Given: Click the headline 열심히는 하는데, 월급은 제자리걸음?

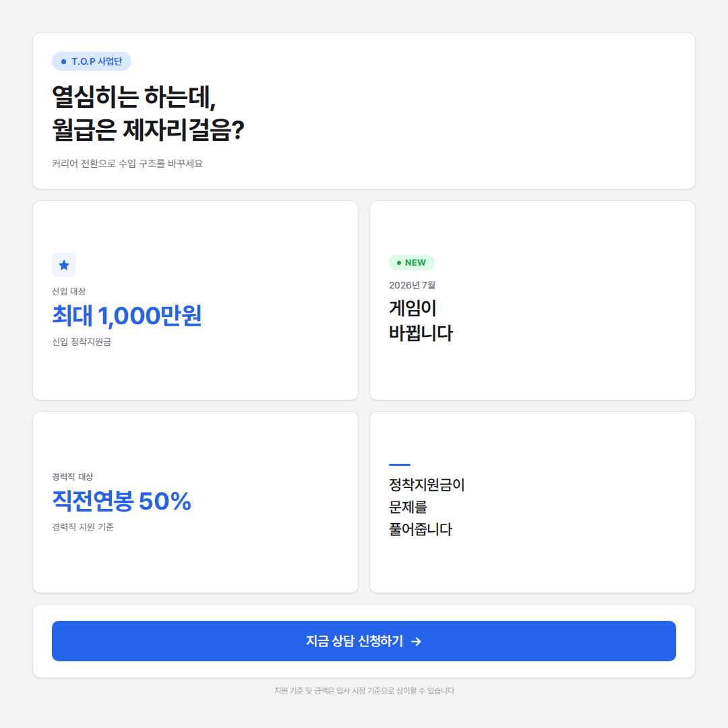Looking at the screenshot, I should [x=148, y=113].
